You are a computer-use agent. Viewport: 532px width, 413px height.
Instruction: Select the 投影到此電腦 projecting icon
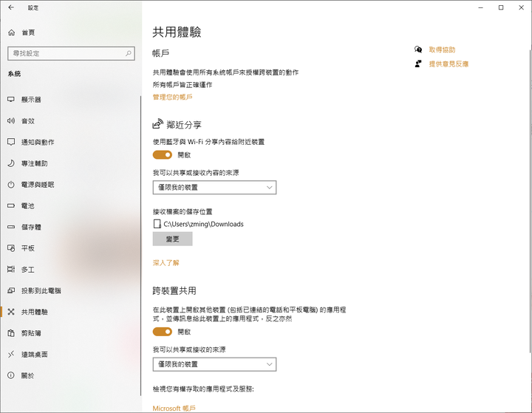point(11,290)
